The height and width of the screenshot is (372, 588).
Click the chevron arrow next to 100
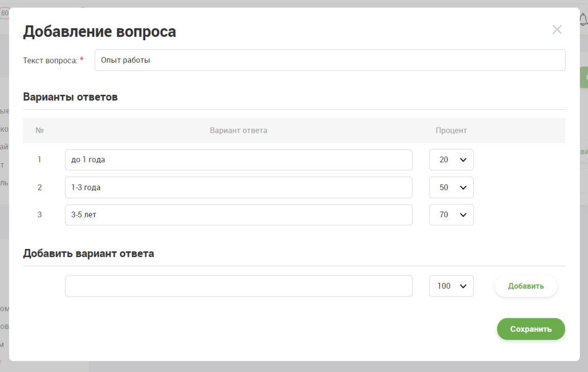[x=463, y=286]
